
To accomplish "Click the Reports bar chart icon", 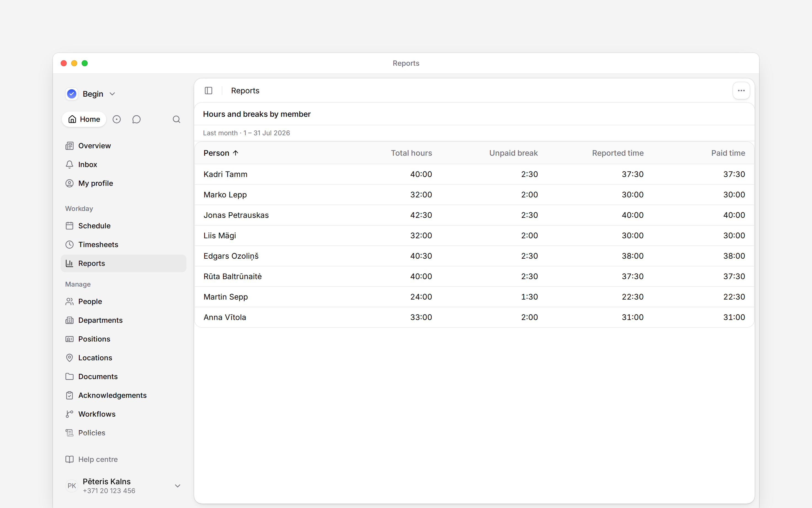I will [x=70, y=263].
